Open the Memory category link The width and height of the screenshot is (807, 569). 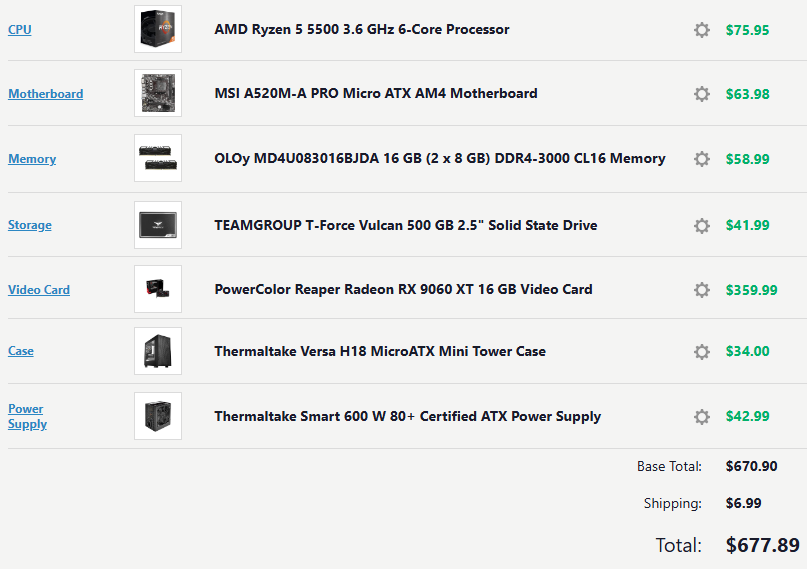click(x=32, y=159)
